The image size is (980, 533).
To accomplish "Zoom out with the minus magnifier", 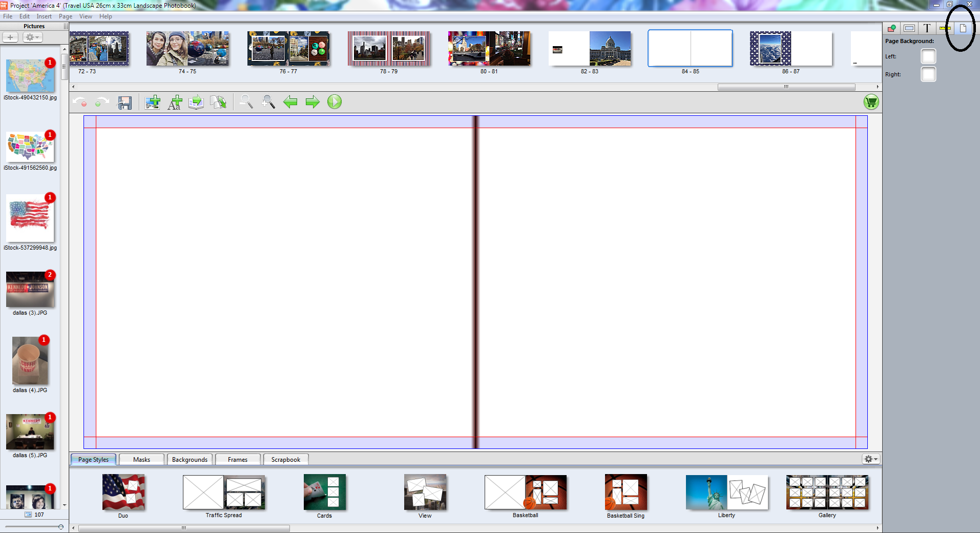I will [246, 102].
